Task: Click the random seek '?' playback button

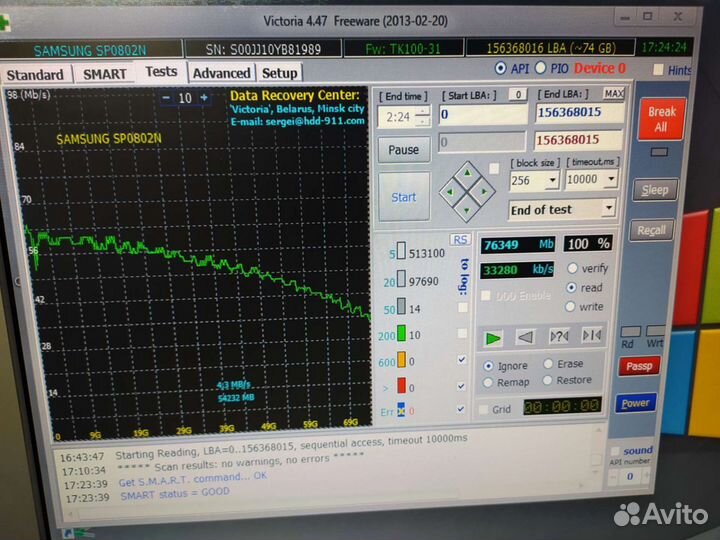Action: pyautogui.click(x=559, y=337)
